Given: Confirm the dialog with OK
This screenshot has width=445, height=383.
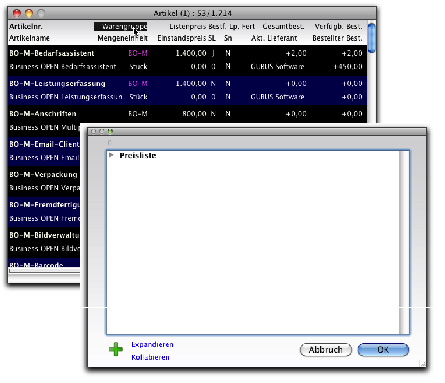Looking at the screenshot, I should point(383,350).
